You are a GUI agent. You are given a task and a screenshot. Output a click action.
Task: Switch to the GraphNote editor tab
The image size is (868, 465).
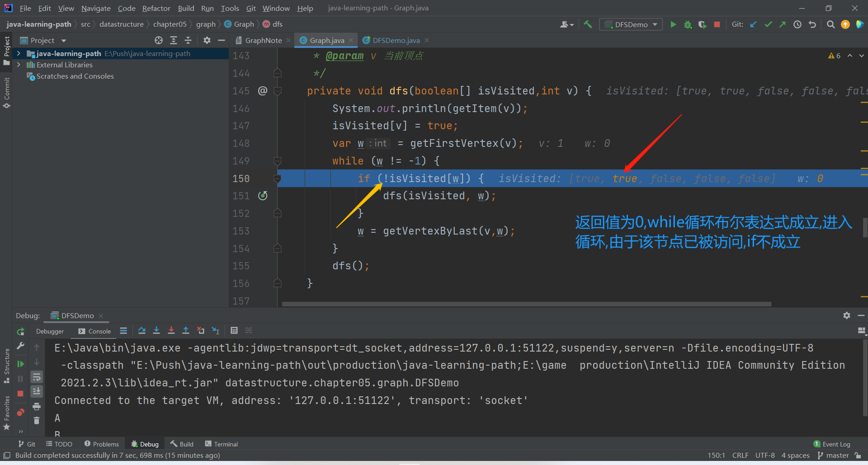pyautogui.click(x=263, y=40)
